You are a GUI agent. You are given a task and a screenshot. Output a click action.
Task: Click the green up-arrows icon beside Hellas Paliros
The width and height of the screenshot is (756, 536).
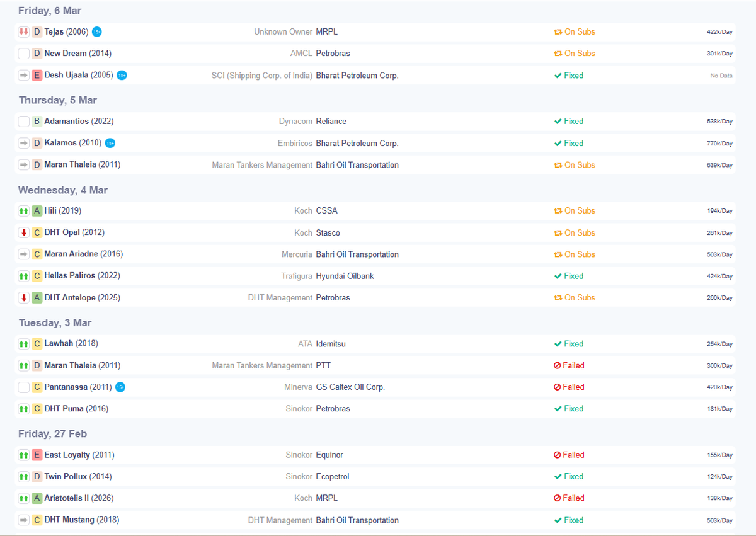[24, 276]
